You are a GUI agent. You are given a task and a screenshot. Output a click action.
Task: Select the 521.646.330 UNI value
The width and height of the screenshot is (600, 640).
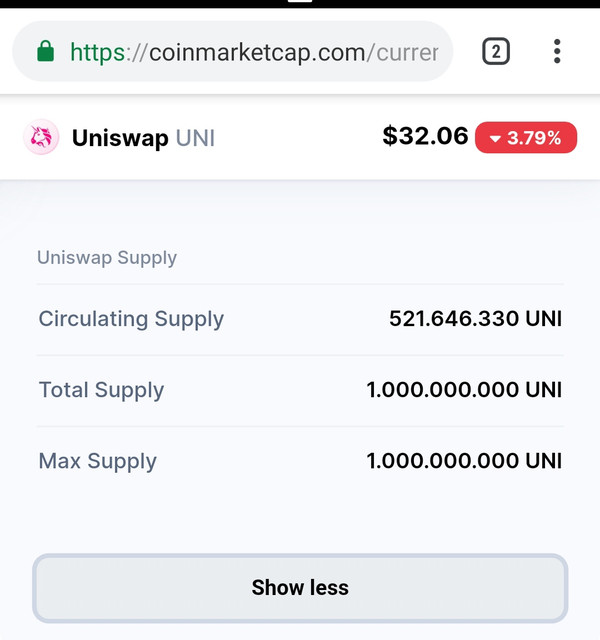click(x=476, y=318)
